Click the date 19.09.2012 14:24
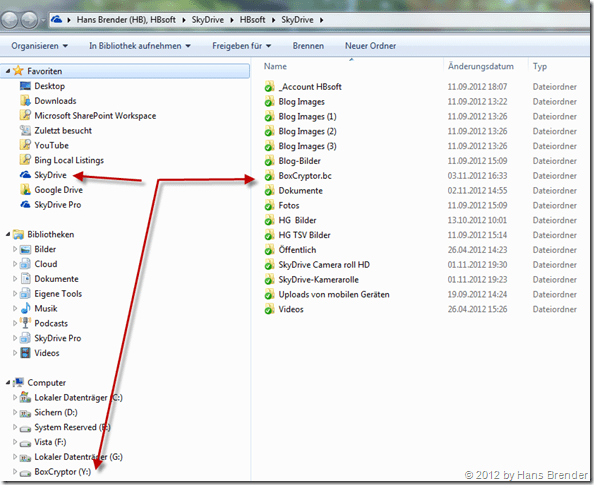594x485 pixels. tap(477, 294)
